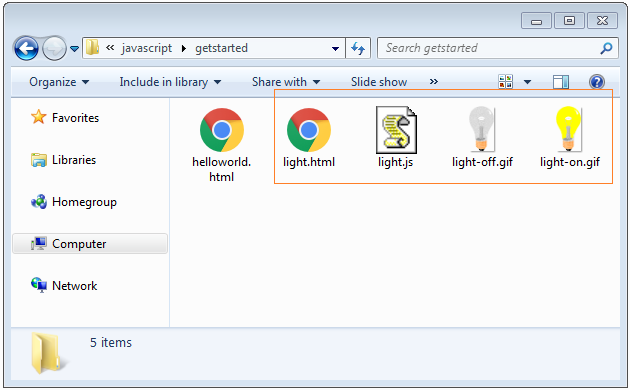Open Help with the question mark icon
The height and width of the screenshot is (390, 630).
[597, 82]
